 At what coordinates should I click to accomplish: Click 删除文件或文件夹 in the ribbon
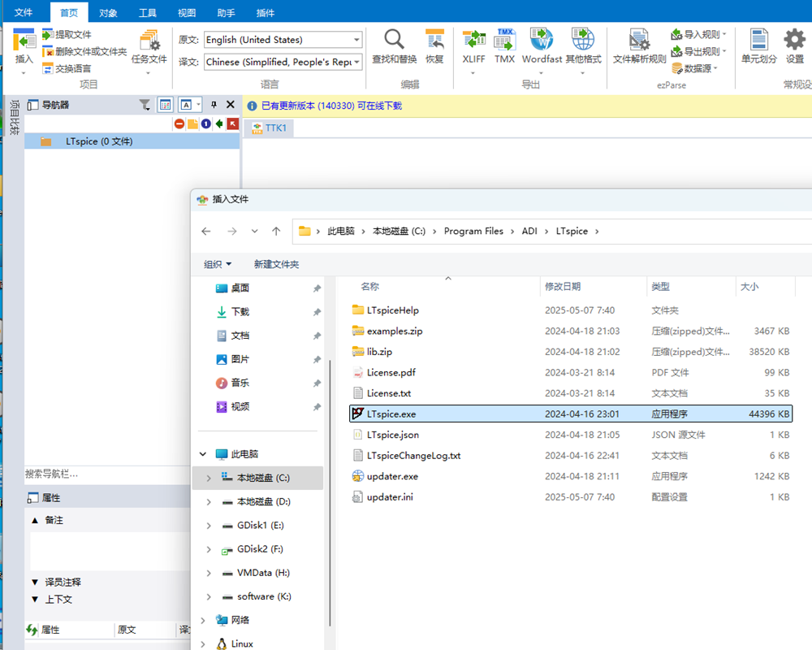85,51
